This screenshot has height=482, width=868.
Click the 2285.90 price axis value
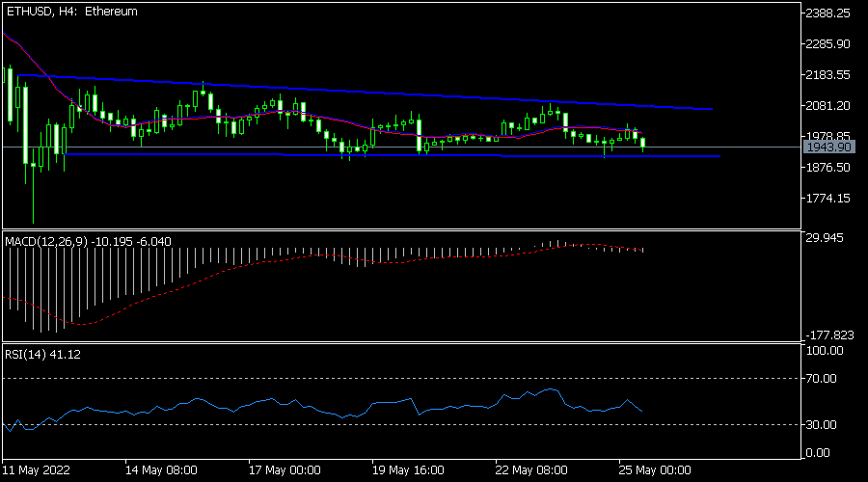point(827,43)
